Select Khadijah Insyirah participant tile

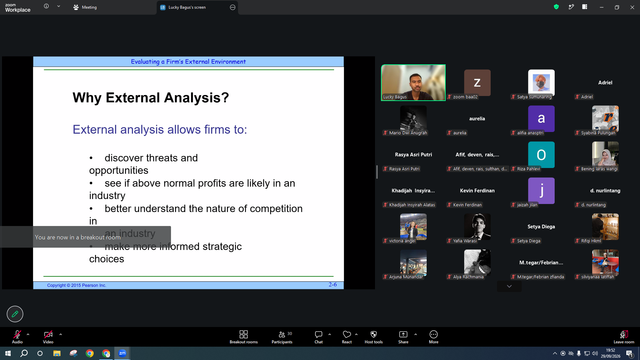pyautogui.click(x=413, y=192)
